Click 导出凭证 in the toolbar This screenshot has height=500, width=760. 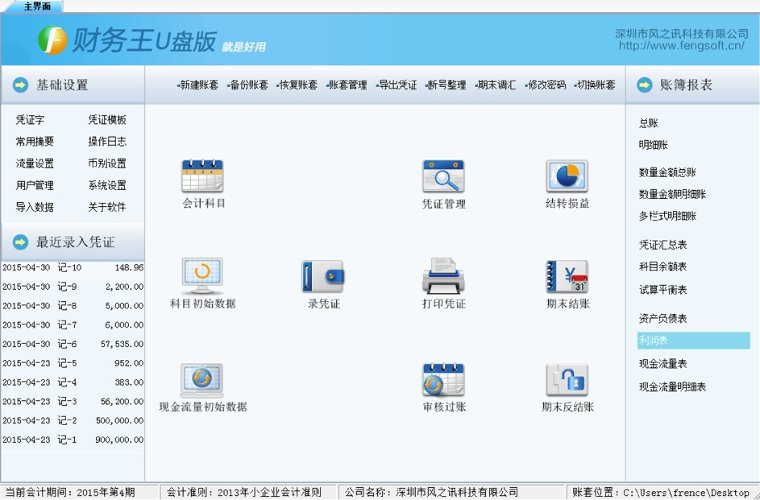[396, 85]
